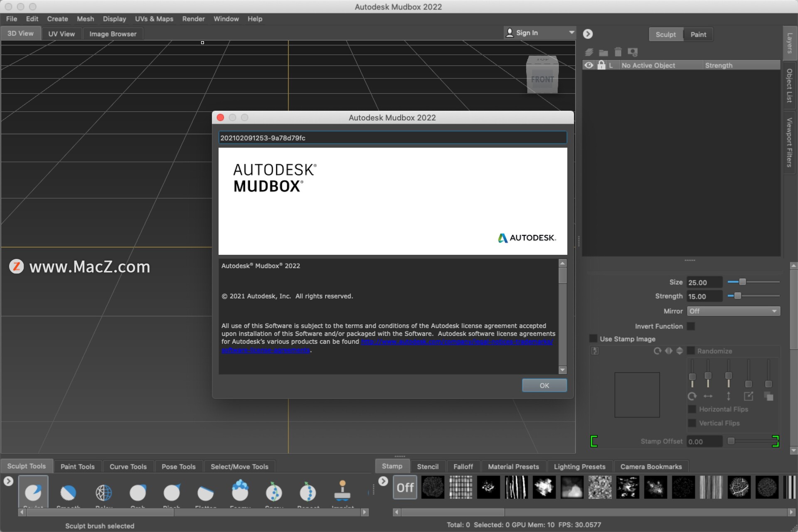
Task: Select the Flatten sculpt brush
Action: (x=205, y=493)
